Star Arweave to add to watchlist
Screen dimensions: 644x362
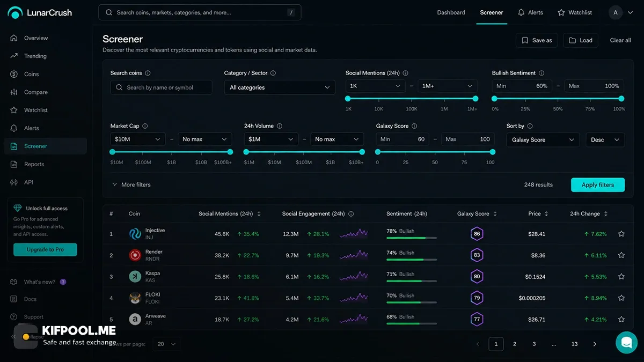click(621, 320)
